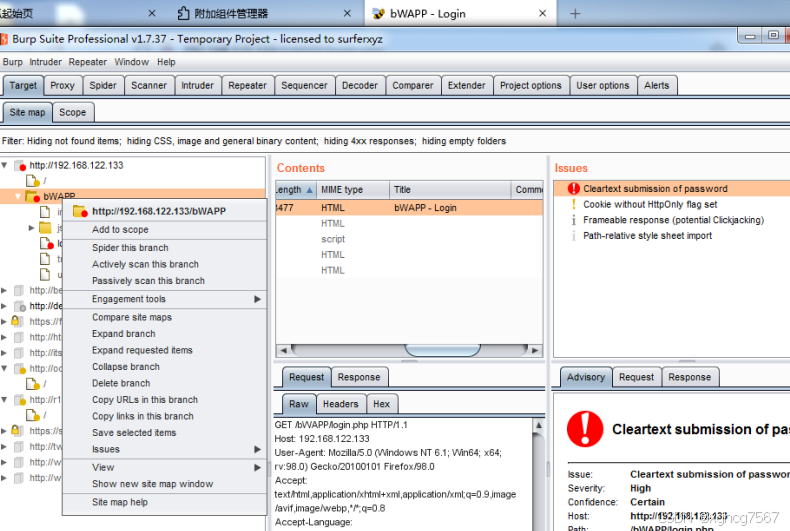Image resolution: width=790 pixels, height=531 pixels.
Task: Click the filter bar to edit display filter
Action: [395, 141]
